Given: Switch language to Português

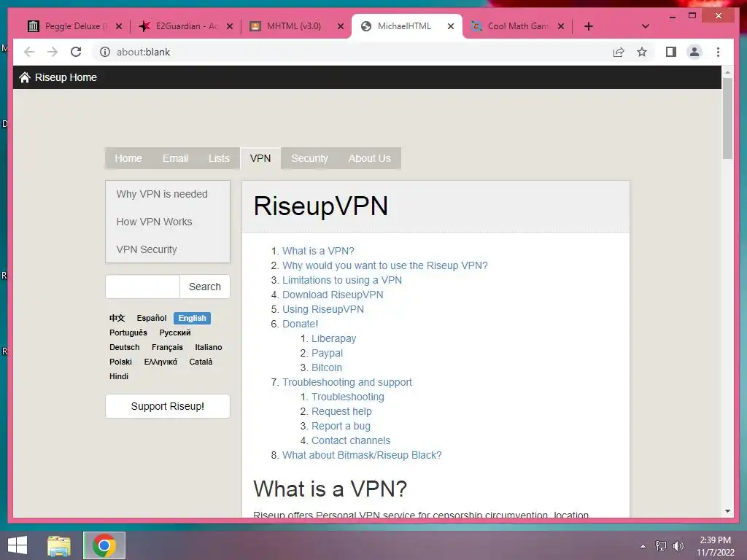Looking at the screenshot, I should click(128, 332).
